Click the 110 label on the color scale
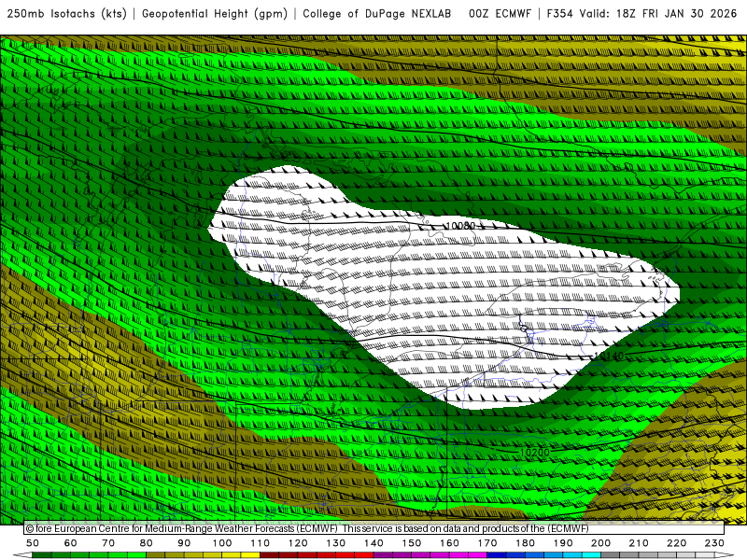747x560 pixels. coord(261,543)
